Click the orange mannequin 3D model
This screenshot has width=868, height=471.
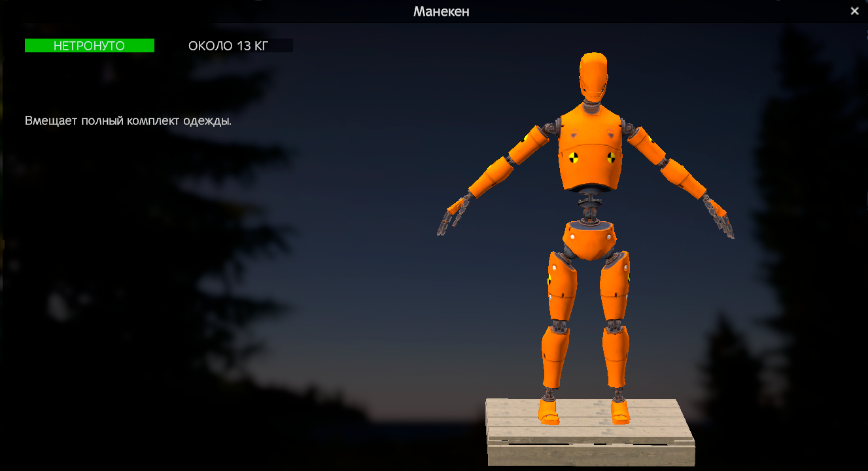pos(587,238)
